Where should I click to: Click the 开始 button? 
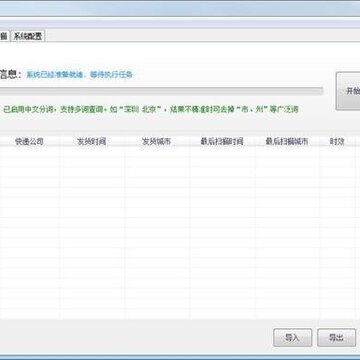[348, 91]
